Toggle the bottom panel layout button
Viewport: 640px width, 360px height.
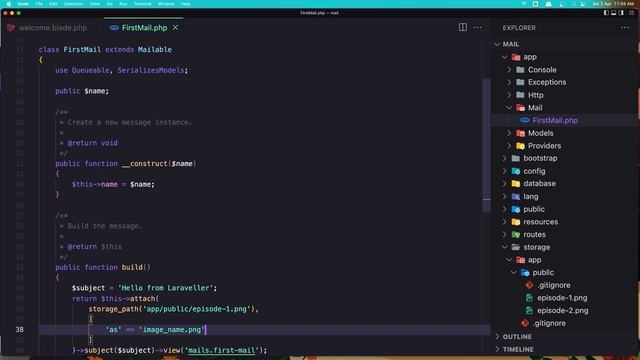click(x=613, y=13)
